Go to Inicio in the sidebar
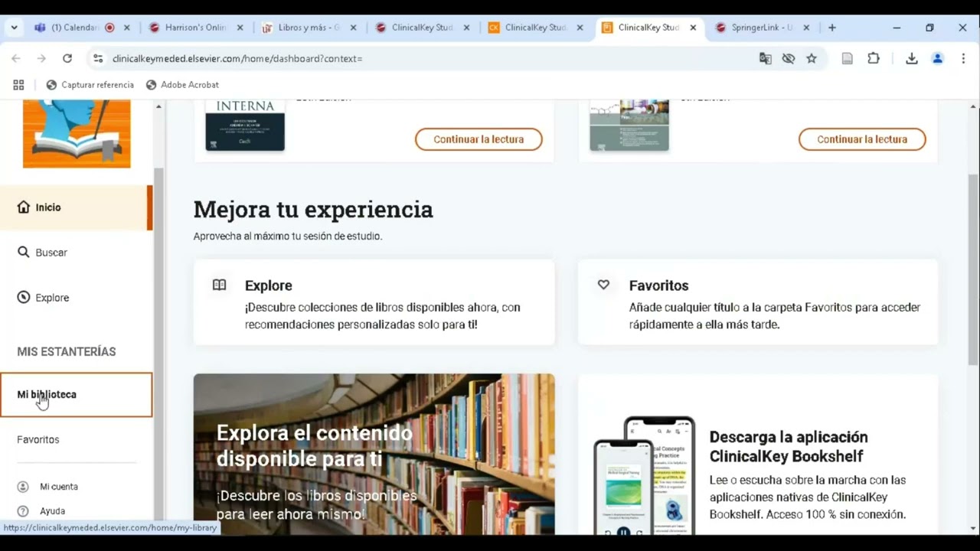Image resolution: width=980 pixels, height=551 pixels. (x=76, y=207)
